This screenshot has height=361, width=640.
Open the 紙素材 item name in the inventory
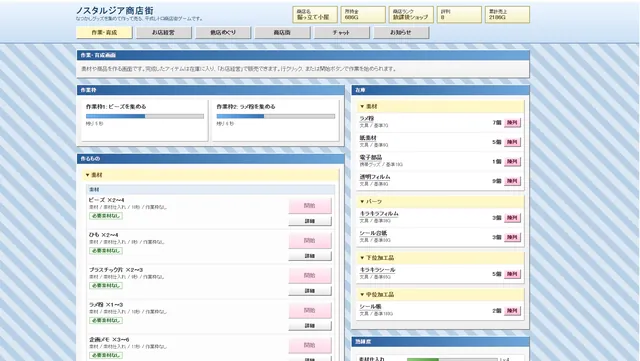coord(368,138)
